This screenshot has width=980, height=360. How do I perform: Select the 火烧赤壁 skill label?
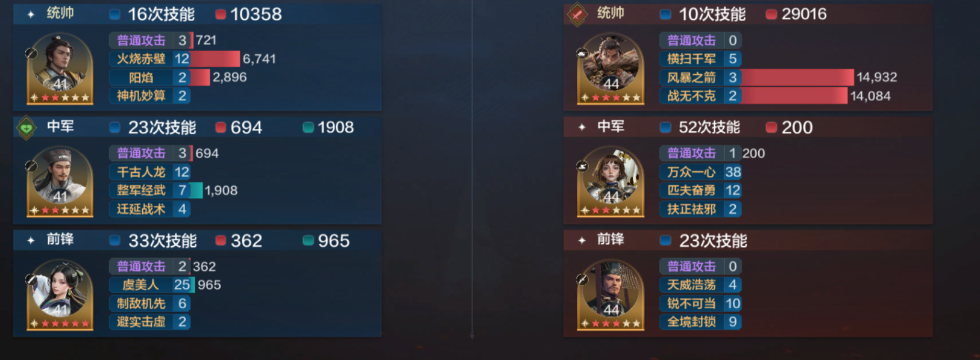[x=141, y=59]
